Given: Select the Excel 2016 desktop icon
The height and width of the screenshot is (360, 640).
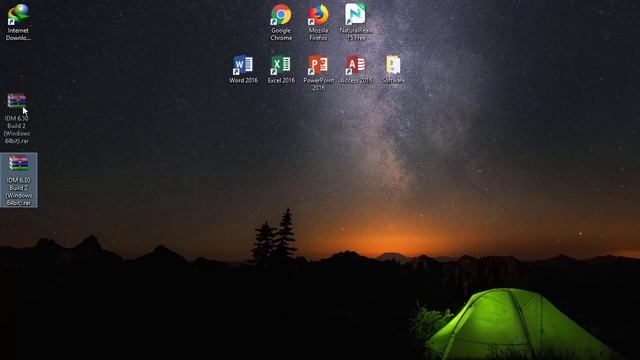Looking at the screenshot, I should click(x=281, y=69).
